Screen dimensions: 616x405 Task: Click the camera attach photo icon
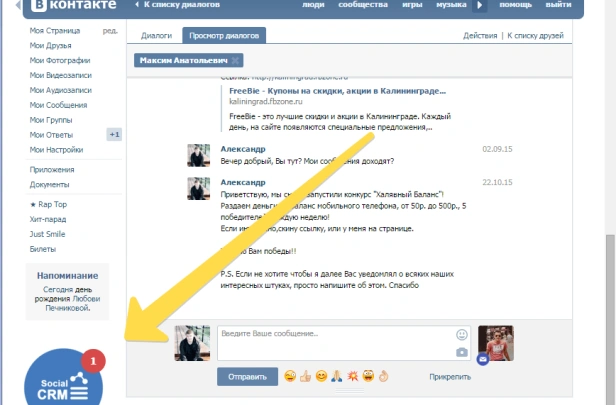pos(461,352)
